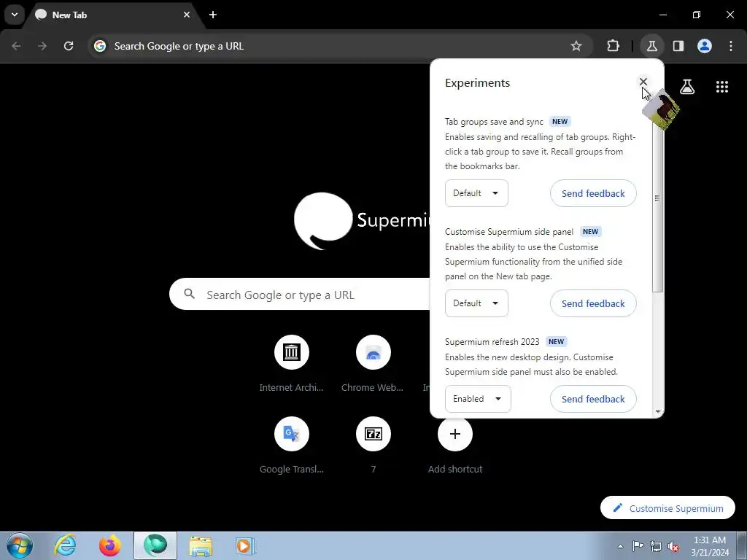This screenshot has width=747, height=560.
Task: Open Windows Explorer from taskbar
Action: click(201, 546)
